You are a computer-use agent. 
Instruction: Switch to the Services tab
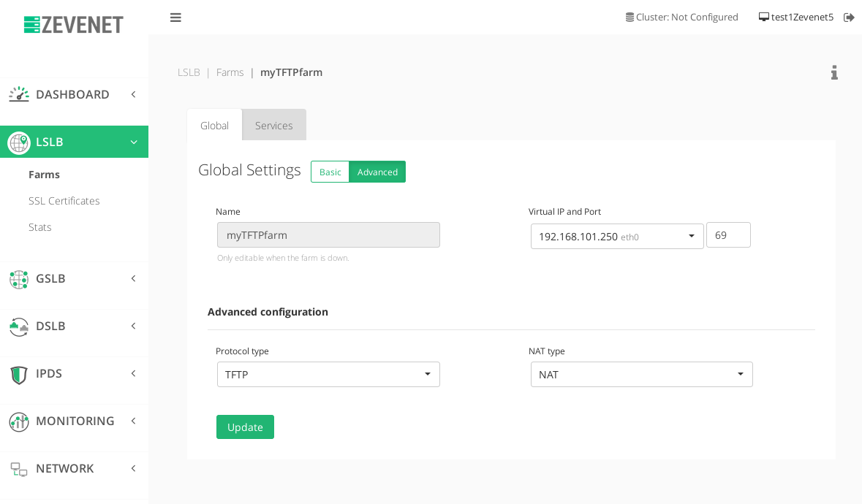(x=273, y=126)
